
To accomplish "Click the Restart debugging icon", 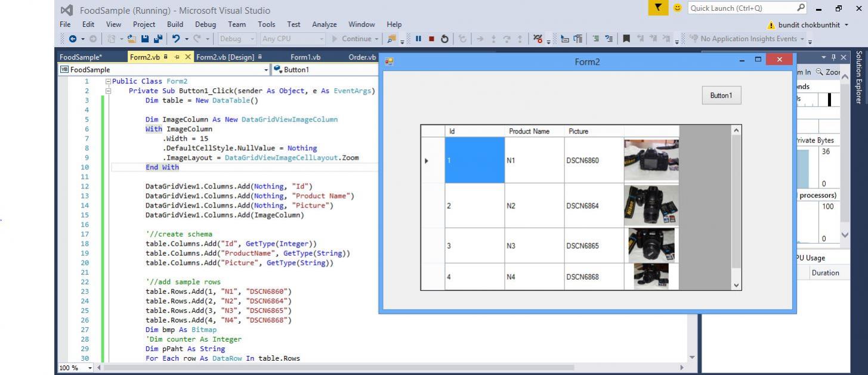I will click(x=444, y=39).
